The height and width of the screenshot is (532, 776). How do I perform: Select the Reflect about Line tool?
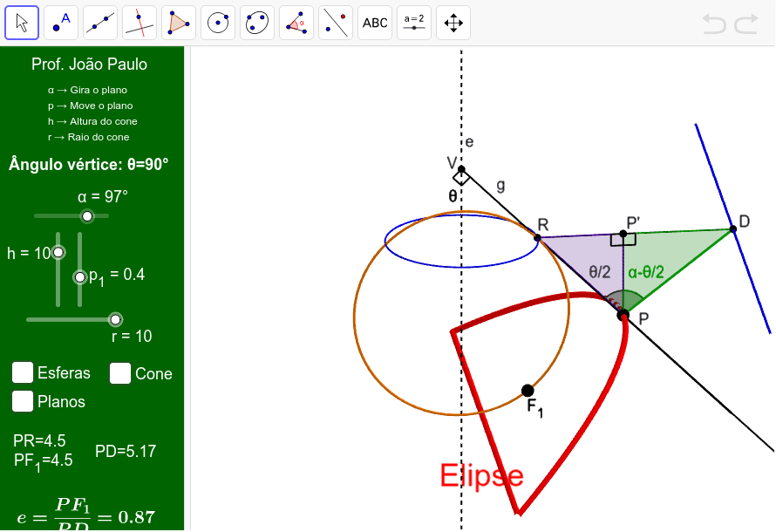point(336,23)
